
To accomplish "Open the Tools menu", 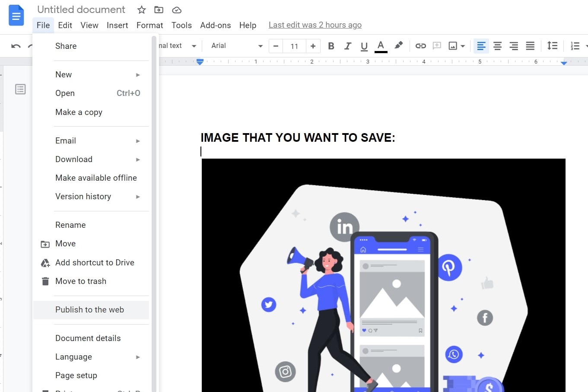I will tap(181, 25).
